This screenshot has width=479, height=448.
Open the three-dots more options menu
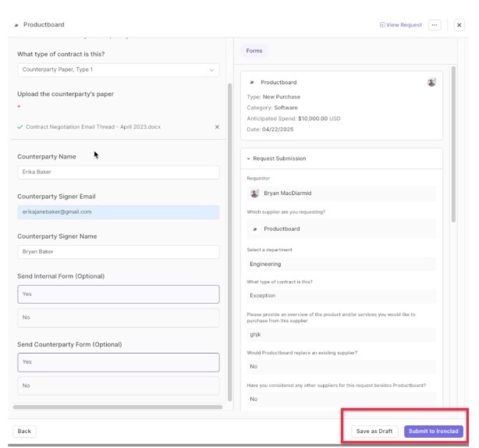click(435, 25)
